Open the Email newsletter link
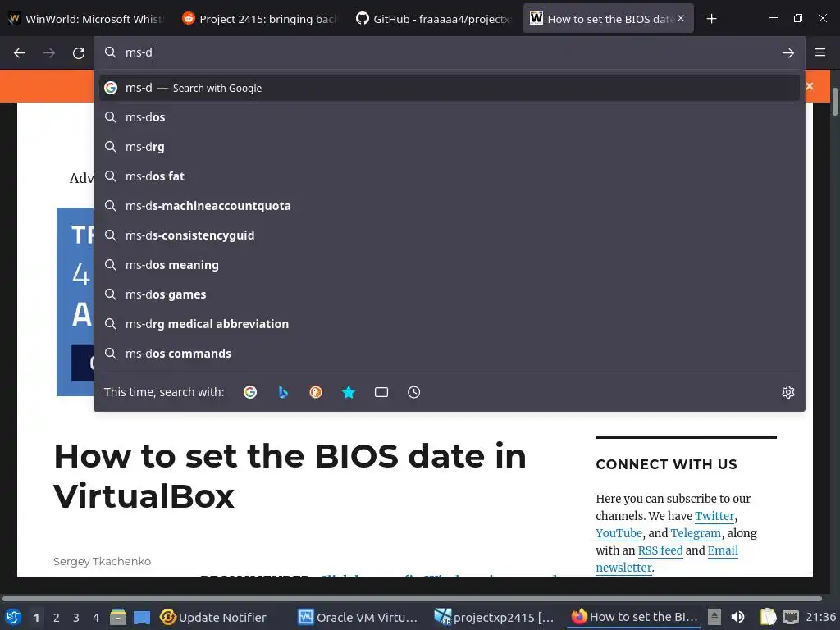The image size is (840, 630). point(723,550)
